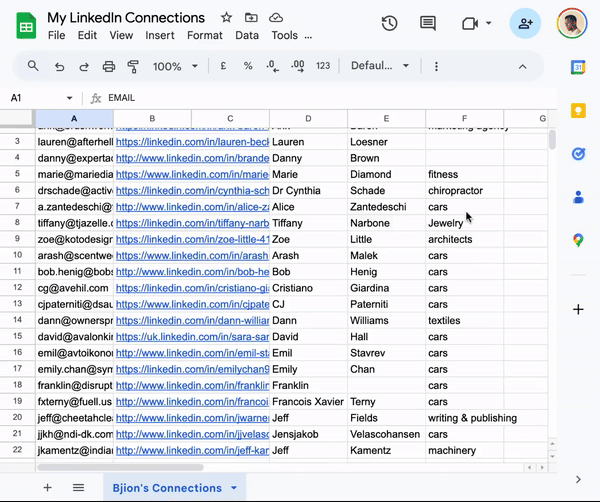600x502 pixels.
Task: Open the Edit menu
Action: [x=87, y=35]
